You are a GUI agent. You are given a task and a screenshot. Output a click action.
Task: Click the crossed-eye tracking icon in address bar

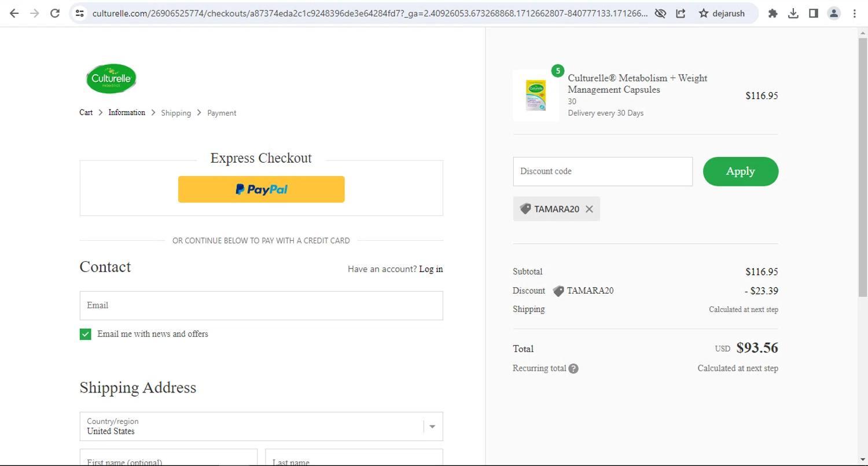tap(660, 13)
